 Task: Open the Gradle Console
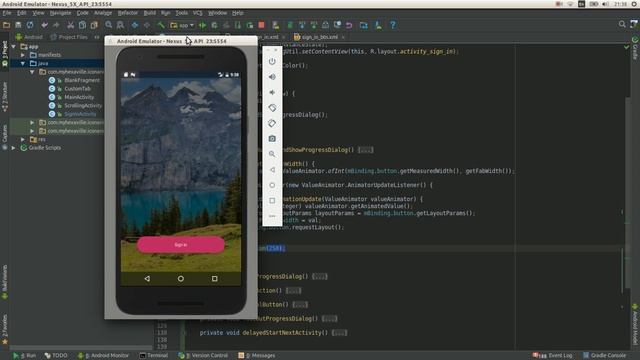605,356
